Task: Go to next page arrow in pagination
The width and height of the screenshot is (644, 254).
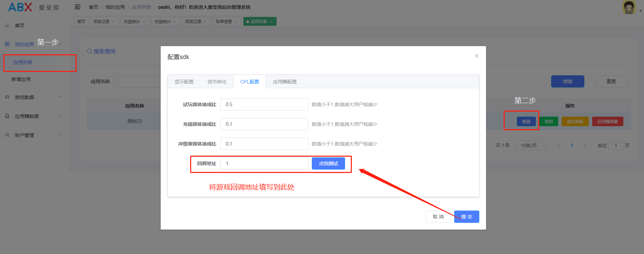Action: coord(585,145)
